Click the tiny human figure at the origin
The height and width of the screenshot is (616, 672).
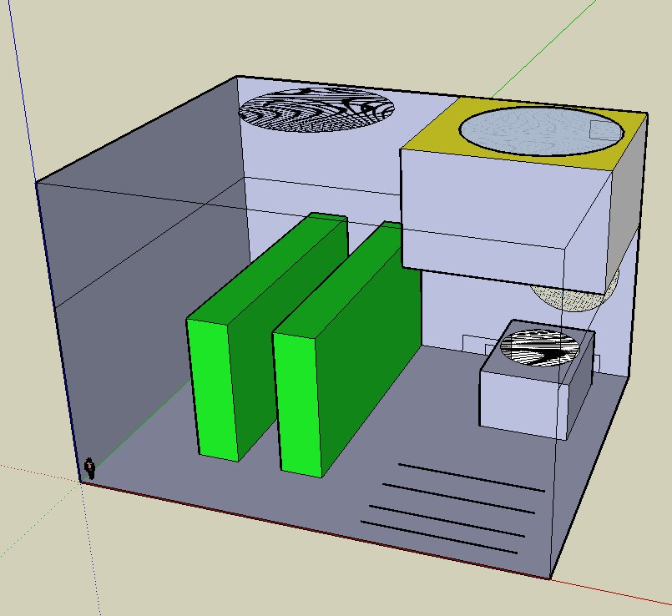pos(89,467)
